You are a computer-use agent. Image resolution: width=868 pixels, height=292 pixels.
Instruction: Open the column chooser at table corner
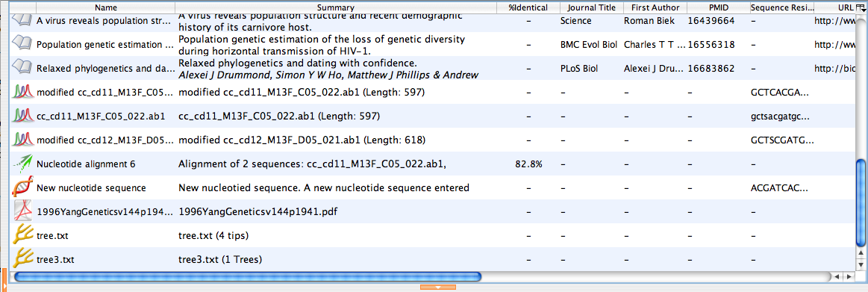coord(860,7)
